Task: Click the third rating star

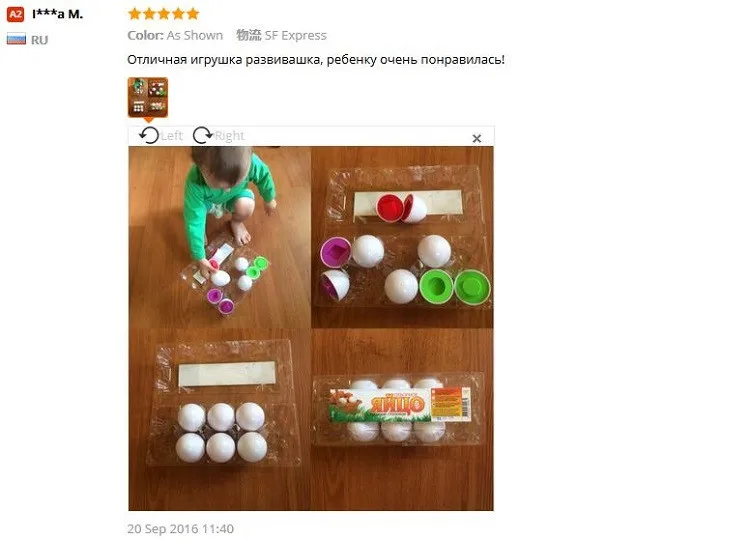Action: [x=164, y=13]
